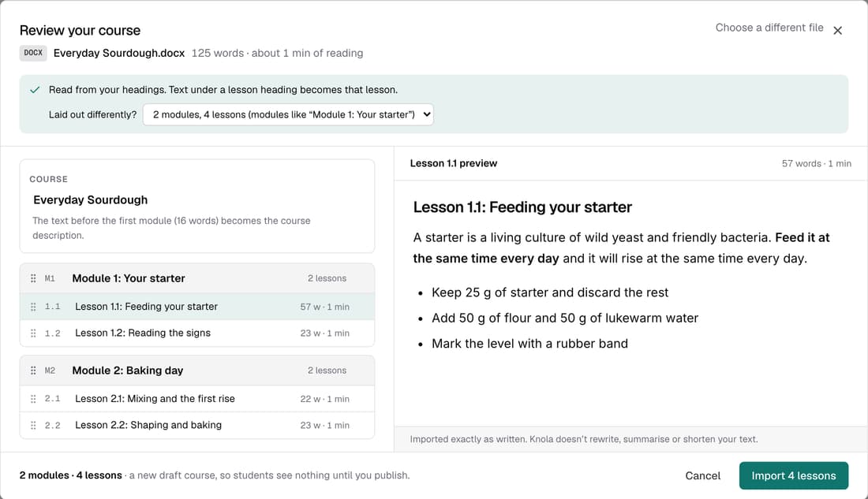
Task: Click the Everyday Sourdough course title
Action: (90, 199)
